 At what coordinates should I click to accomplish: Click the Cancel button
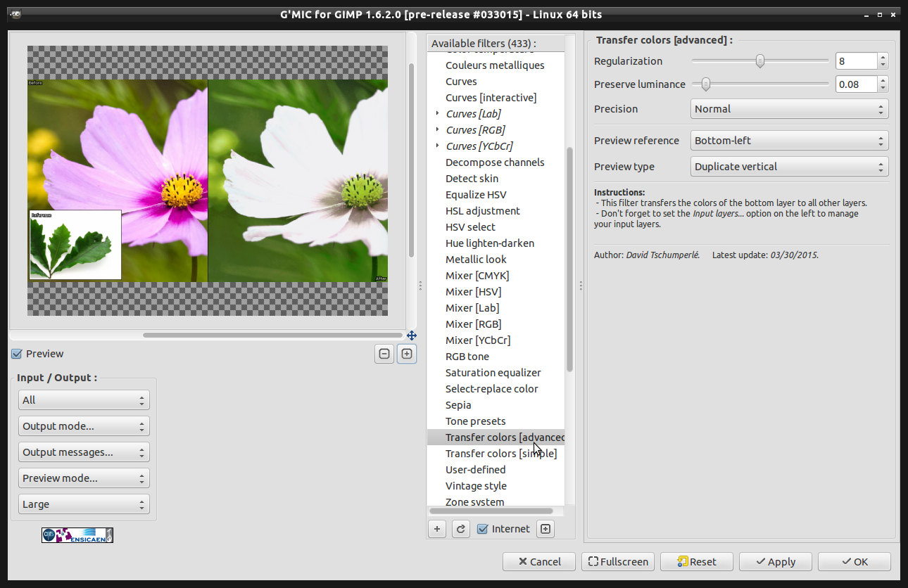pyautogui.click(x=539, y=561)
